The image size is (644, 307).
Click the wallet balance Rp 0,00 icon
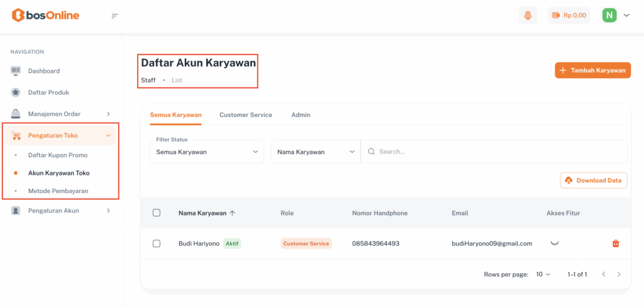555,15
